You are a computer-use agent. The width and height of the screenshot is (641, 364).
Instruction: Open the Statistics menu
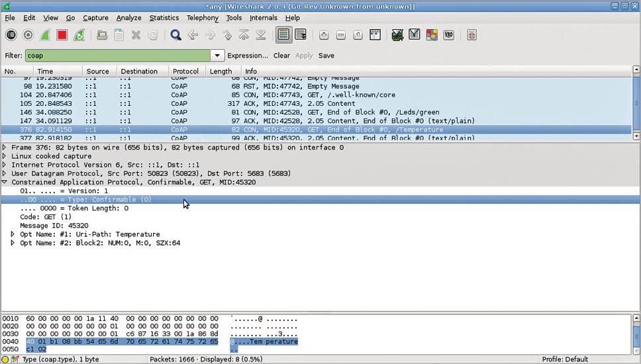164,18
